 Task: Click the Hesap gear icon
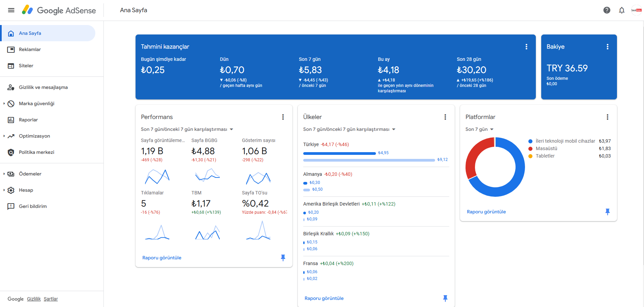click(11, 190)
